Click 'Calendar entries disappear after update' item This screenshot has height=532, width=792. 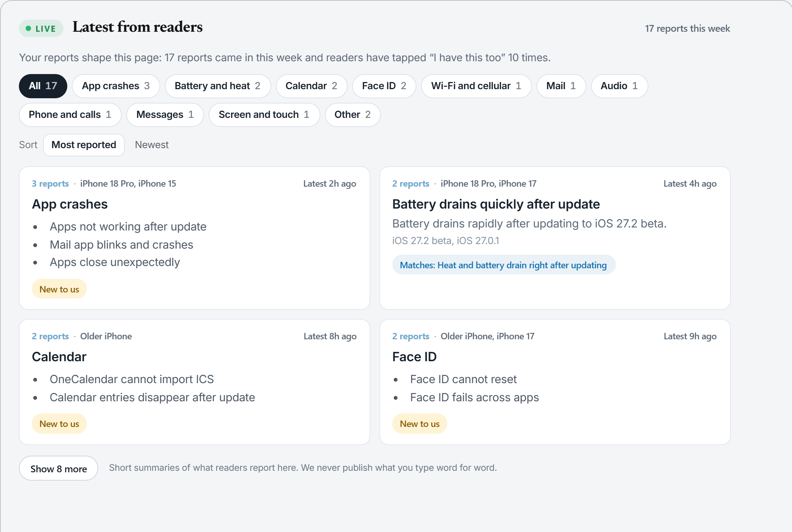pyautogui.click(x=152, y=397)
